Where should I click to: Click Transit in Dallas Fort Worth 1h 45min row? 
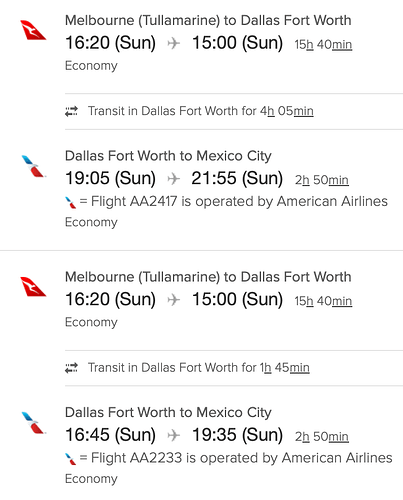(x=234, y=368)
